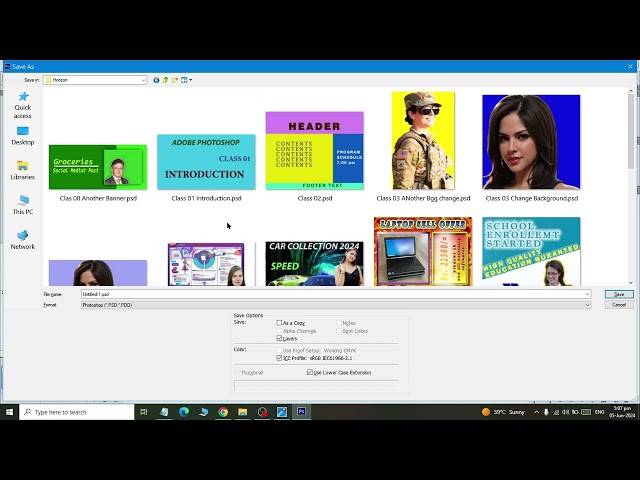The height and width of the screenshot is (480, 640).
Task: Click the Spot Colors checkbox
Action: [339, 331]
